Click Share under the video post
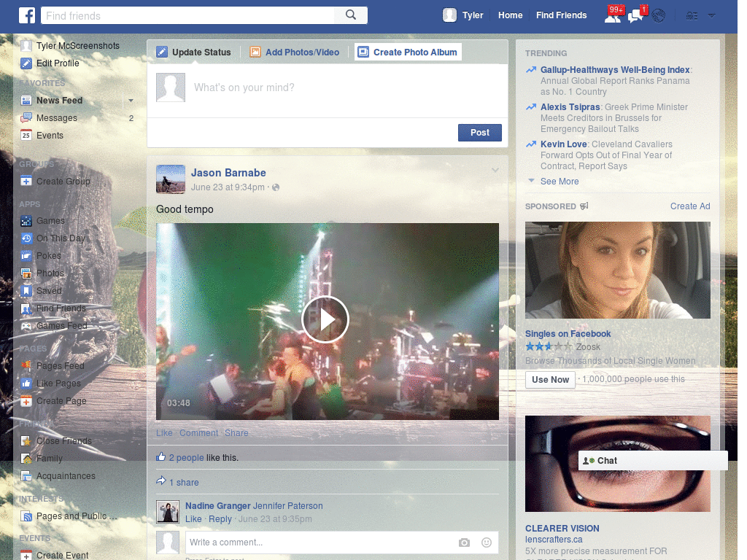The image size is (747, 560). point(236,433)
